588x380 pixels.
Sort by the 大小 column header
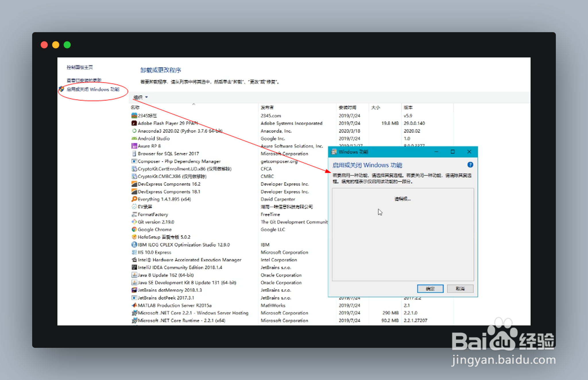[376, 107]
